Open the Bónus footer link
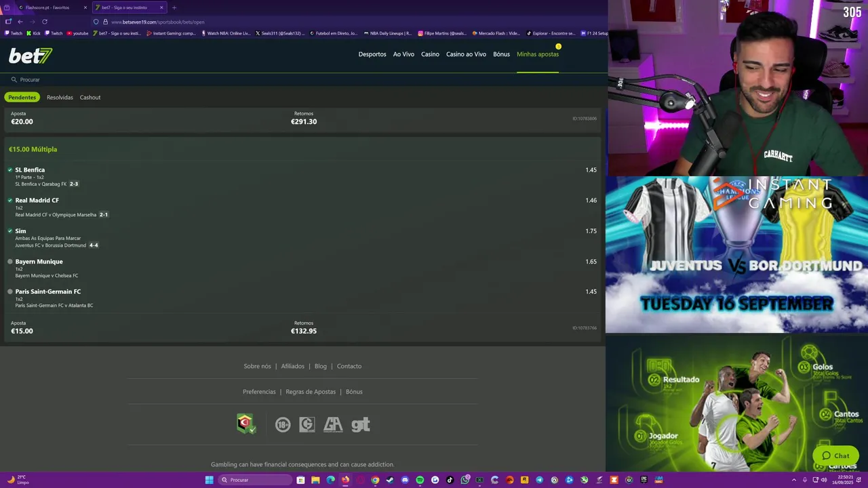 354,392
